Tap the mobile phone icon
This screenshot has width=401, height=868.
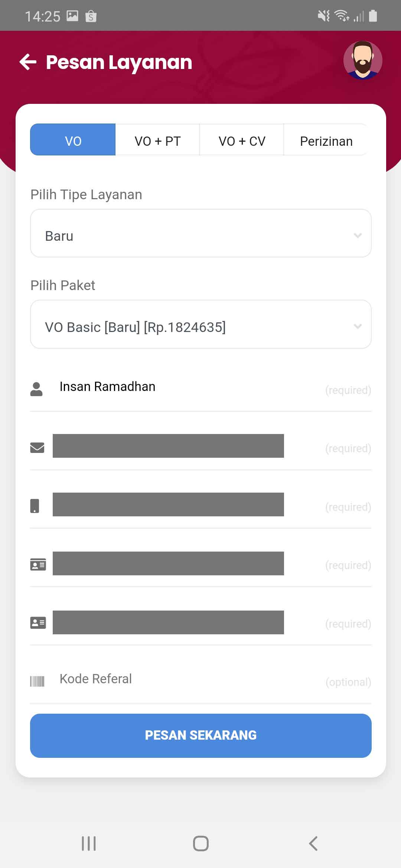tap(35, 506)
